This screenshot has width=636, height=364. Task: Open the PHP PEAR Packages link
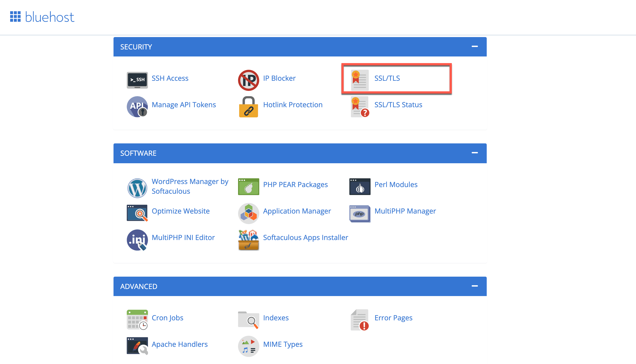point(295,184)
